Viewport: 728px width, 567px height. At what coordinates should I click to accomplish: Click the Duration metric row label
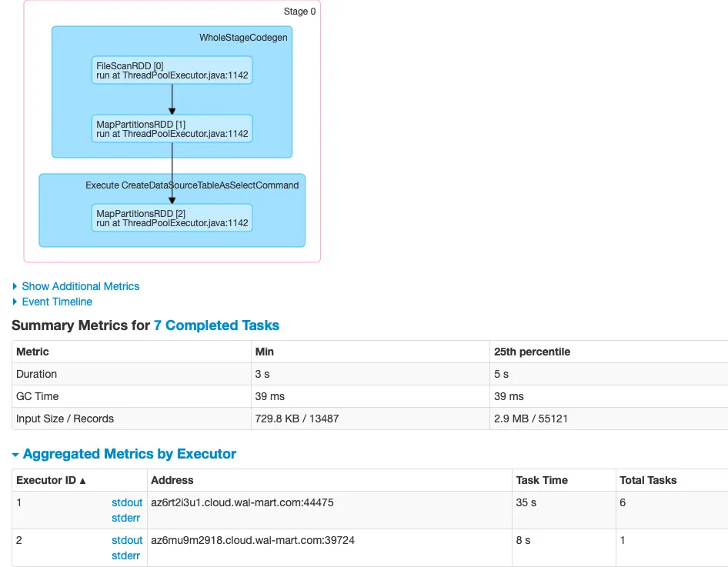coord(37,374)
